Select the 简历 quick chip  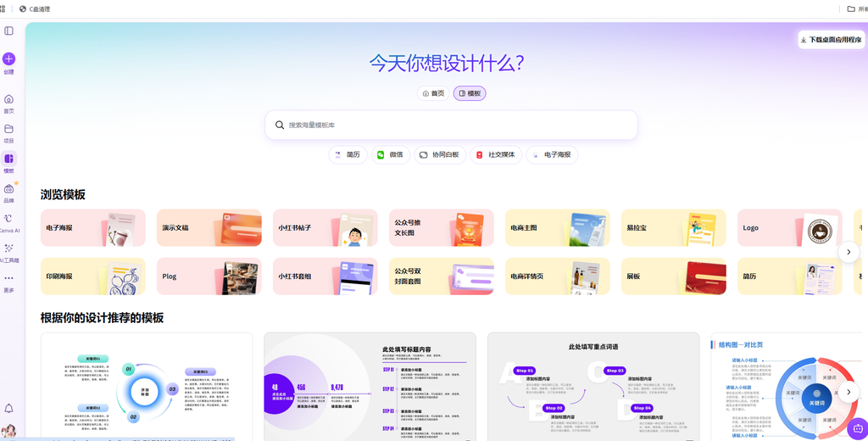[348, 155]
